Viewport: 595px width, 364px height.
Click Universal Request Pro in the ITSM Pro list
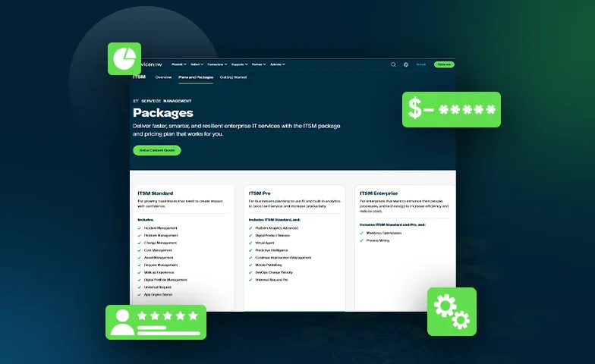272,280
